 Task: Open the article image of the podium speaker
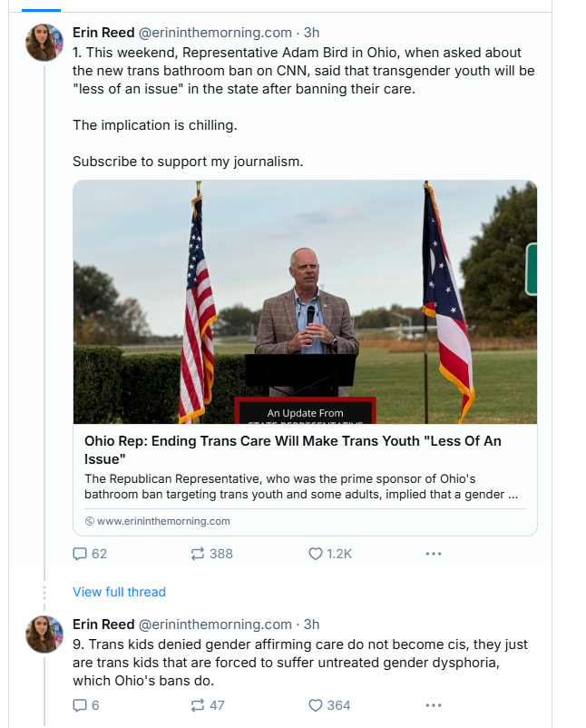[x=305, y=301]
